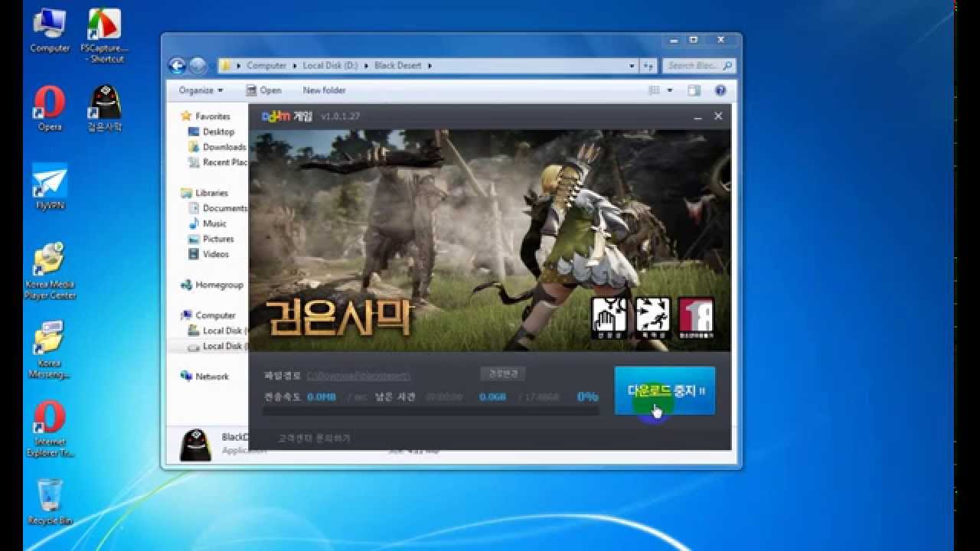Click the hand-shaped content rating badge
The width and height of the screenshot is (980, 551).
pos(609,318)
